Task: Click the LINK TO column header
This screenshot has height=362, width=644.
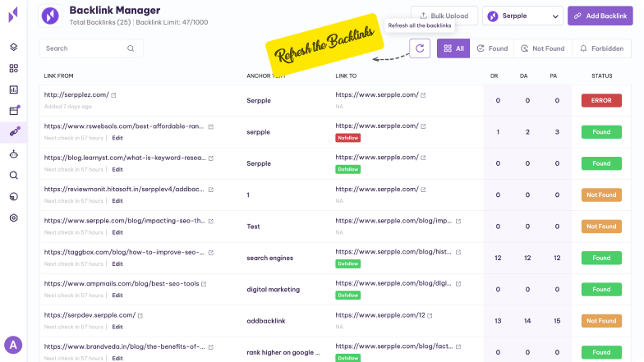Action: (x=346, y=76)
